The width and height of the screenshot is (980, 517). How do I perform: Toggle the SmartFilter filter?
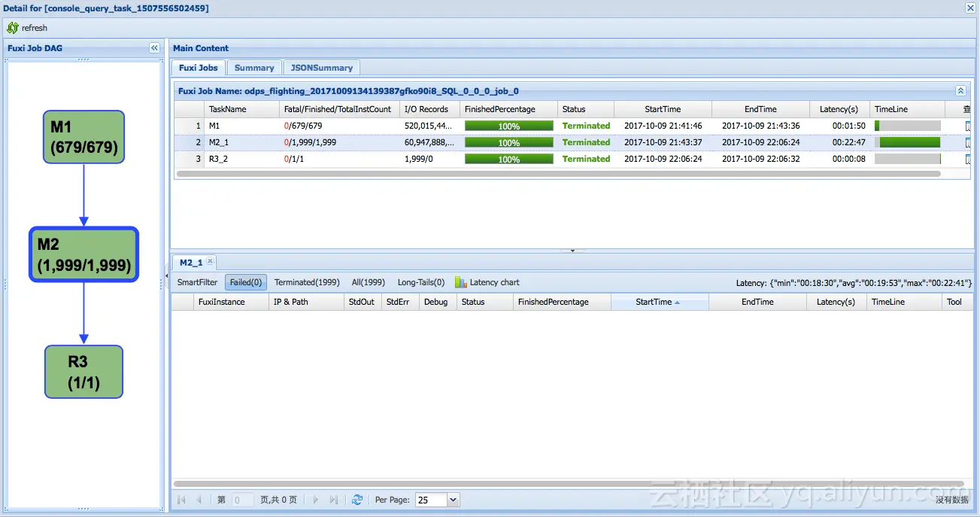click(197, 282)
